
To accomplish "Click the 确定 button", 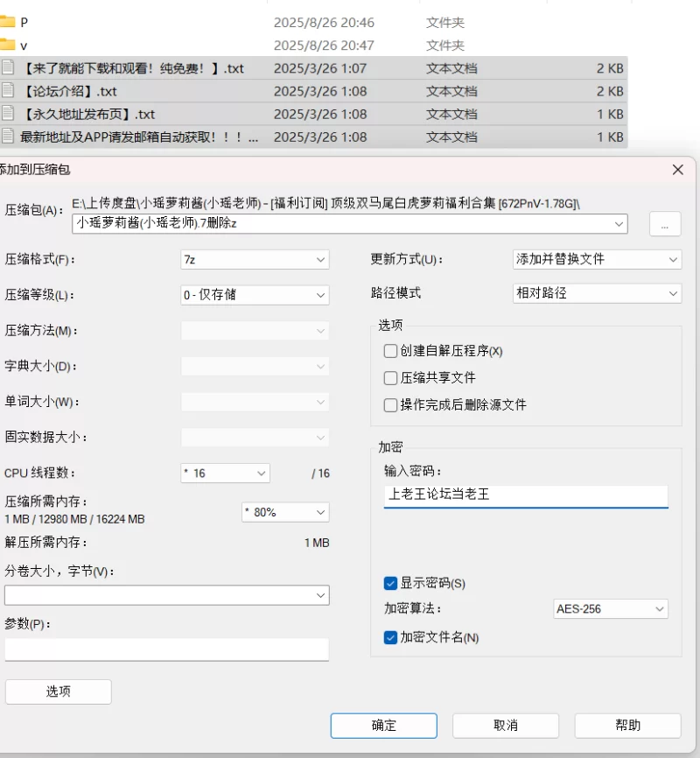I will [x=384, y=726].
